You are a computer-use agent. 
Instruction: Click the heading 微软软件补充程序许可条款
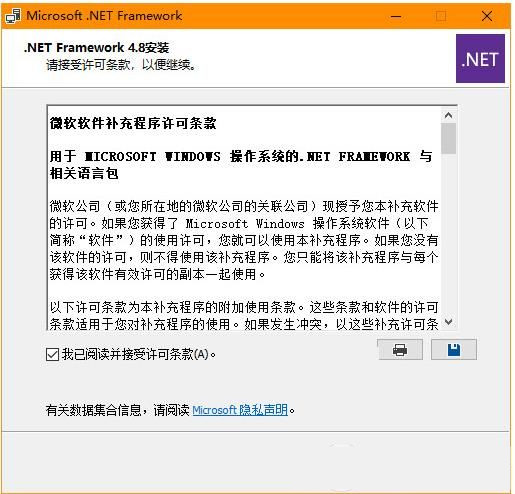[133, 123]
